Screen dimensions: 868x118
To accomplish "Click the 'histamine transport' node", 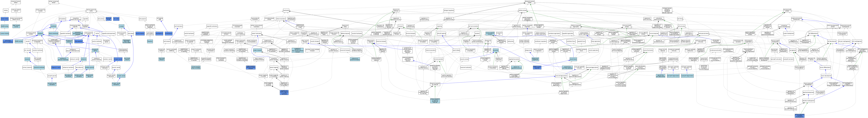I will tap(381, 41).
